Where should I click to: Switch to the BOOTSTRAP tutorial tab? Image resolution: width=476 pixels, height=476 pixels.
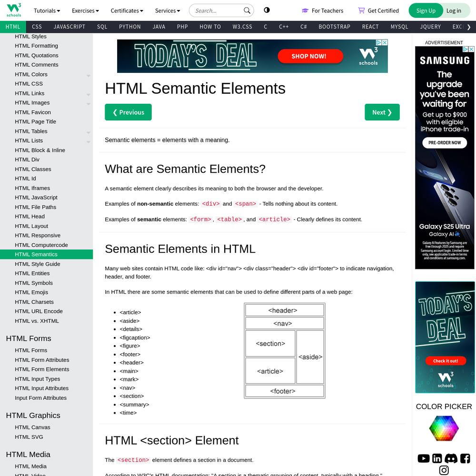pyautogui.click(x=334, y=27)
